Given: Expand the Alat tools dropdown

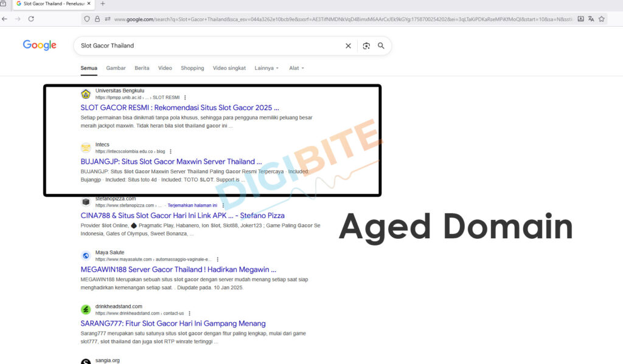Looking at the screenshot, I should [296, 68].
